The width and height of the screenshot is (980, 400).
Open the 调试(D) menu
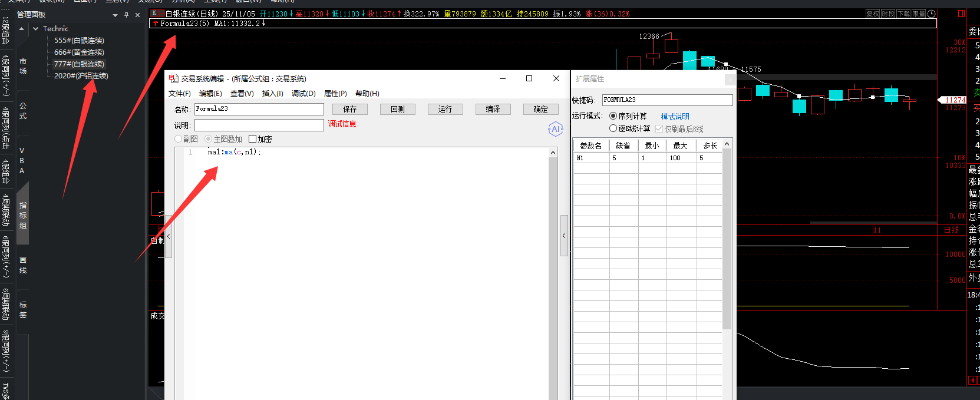[x=303, y=94]
